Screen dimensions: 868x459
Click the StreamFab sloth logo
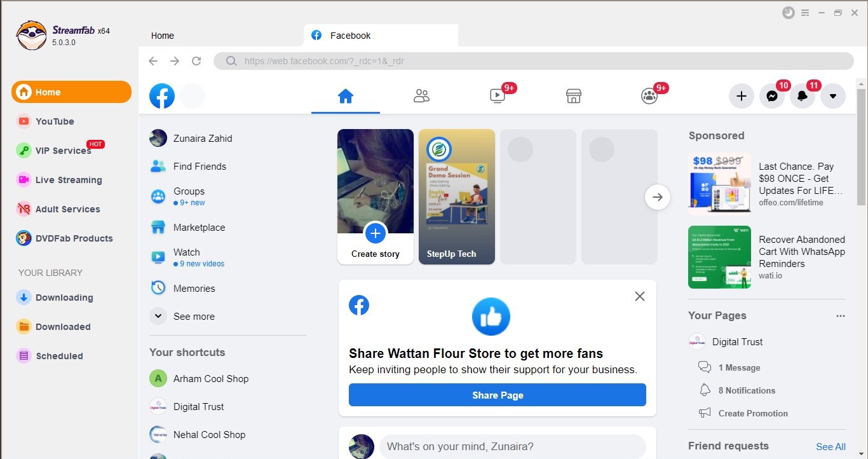click(x=31, y=36)
